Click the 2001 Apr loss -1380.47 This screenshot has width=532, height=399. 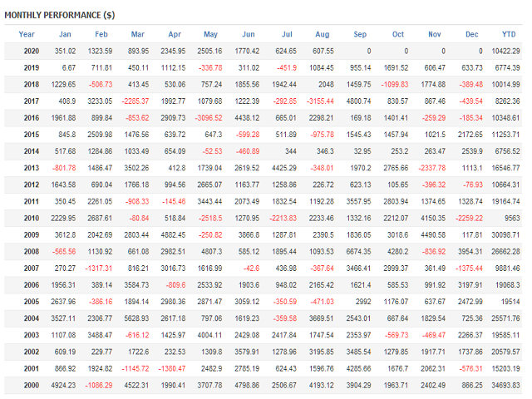(x=172, y=368)
